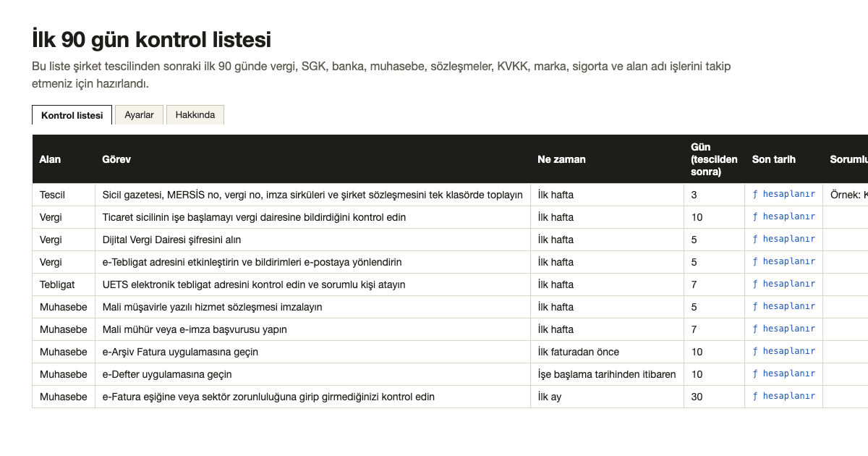Click the Görev column header

[x=313, y=159]
